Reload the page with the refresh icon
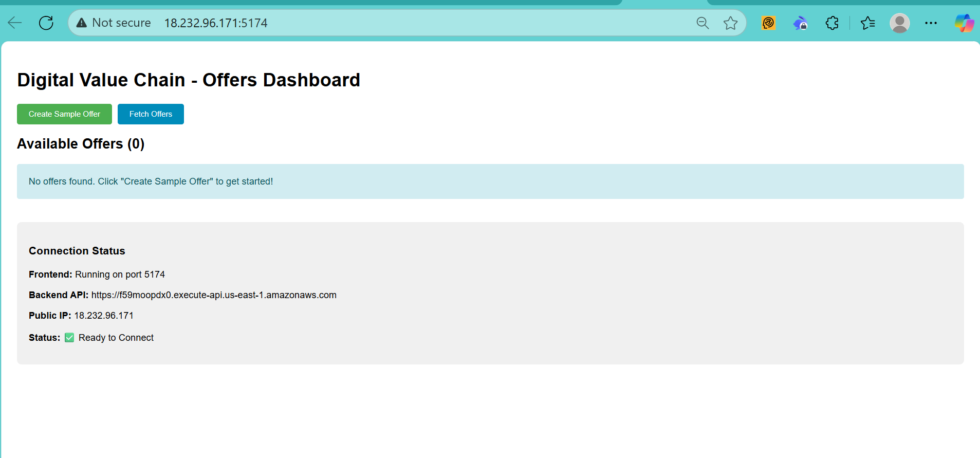The image size is (980, 458). point(46,23)
